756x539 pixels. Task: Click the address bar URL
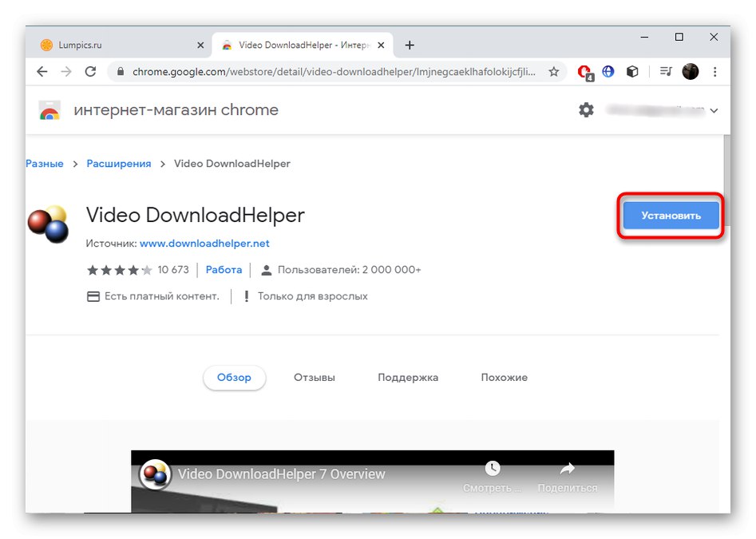click(334, 72)
